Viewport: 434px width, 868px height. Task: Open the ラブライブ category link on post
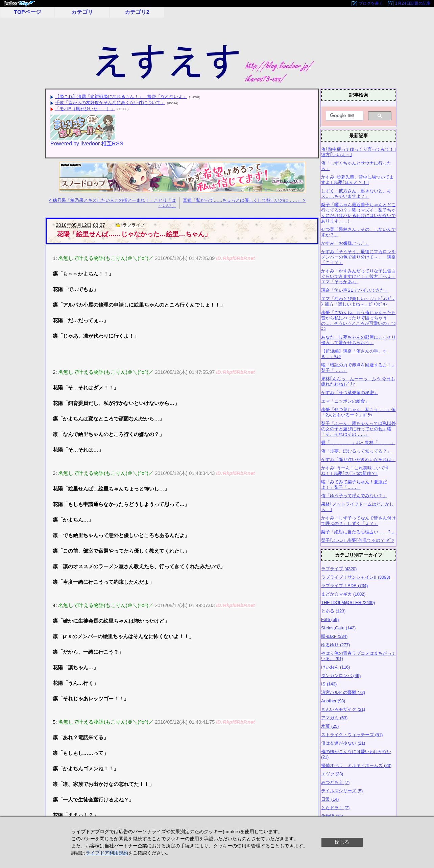coord(134,225)
